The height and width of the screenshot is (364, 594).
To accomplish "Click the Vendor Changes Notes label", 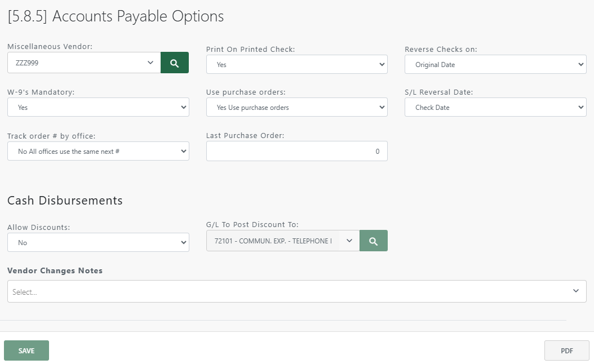I will point(54,270).
